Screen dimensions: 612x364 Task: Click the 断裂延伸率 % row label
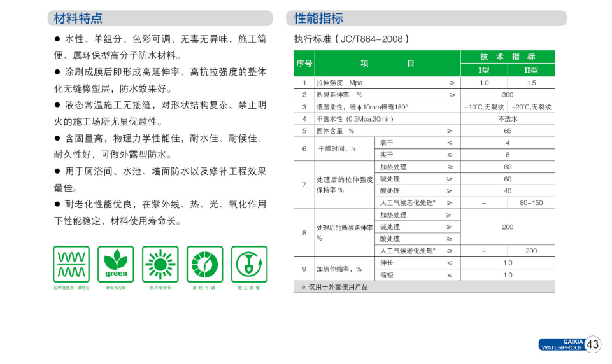pos(339,95)
